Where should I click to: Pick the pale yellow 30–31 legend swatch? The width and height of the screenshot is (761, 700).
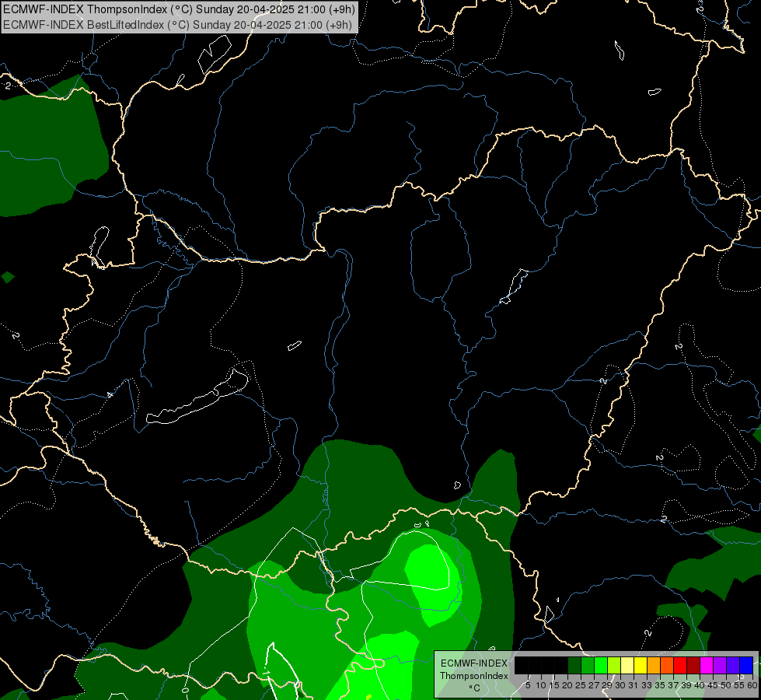tap(627, 665)
